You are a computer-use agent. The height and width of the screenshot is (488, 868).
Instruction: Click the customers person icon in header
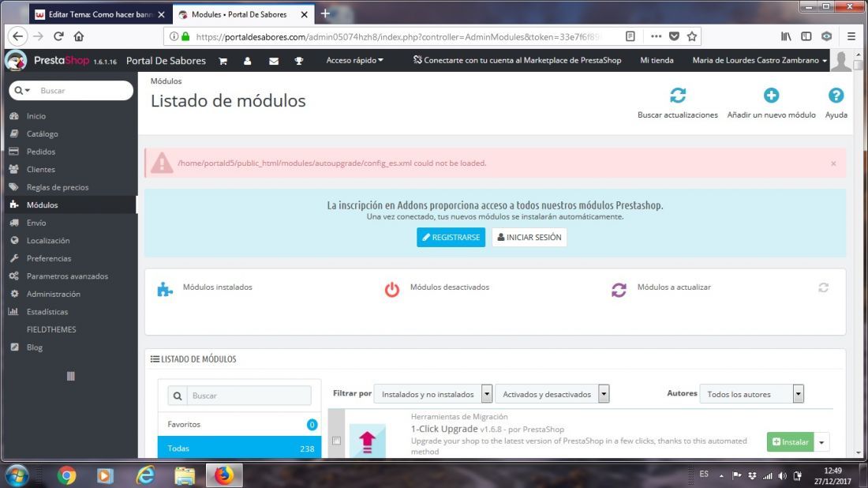248,61
